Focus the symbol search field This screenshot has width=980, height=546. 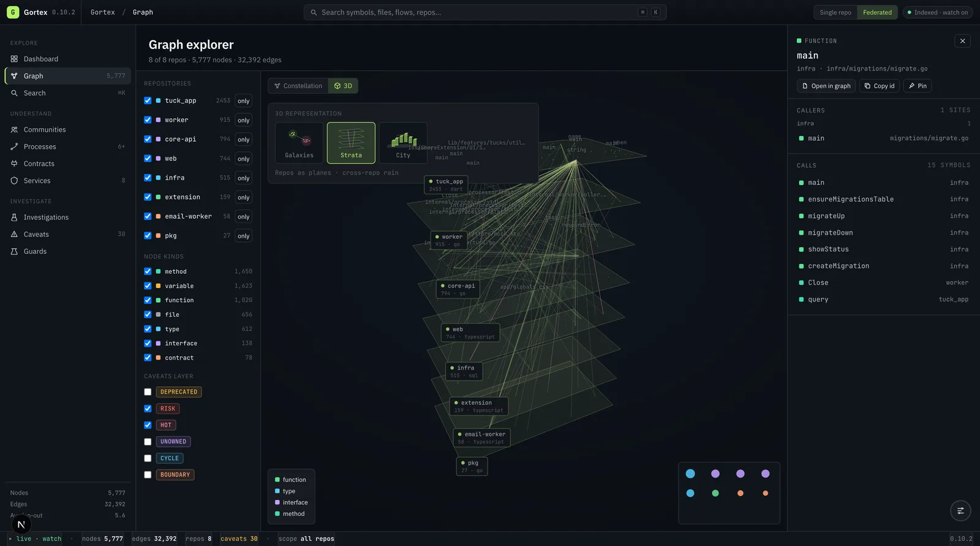[485, 12]
